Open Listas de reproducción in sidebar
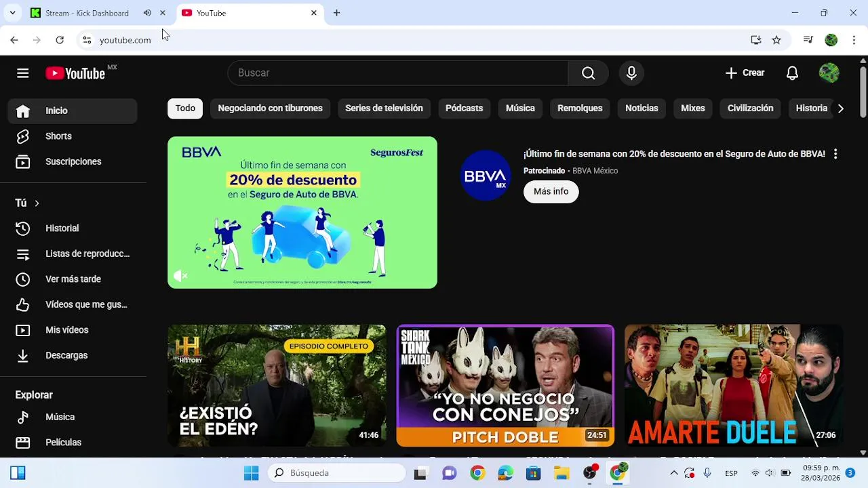This screenshot has height=488, width=868. (x=73, y=254)
